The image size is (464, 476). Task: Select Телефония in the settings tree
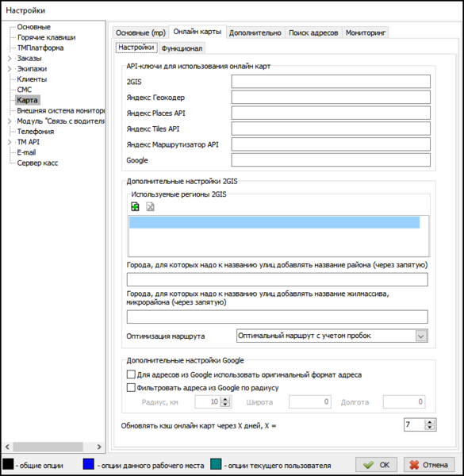click(x=36, y=132)
